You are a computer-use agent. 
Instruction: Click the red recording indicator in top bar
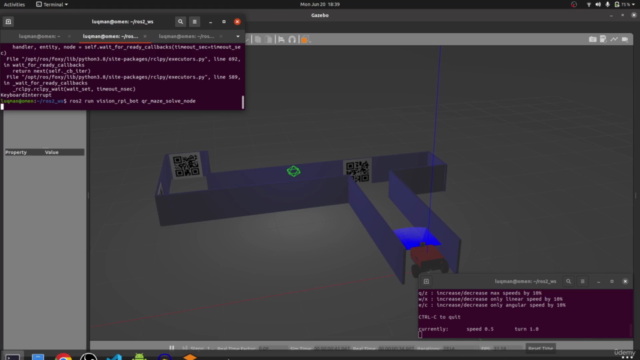(x=574, y=4)
